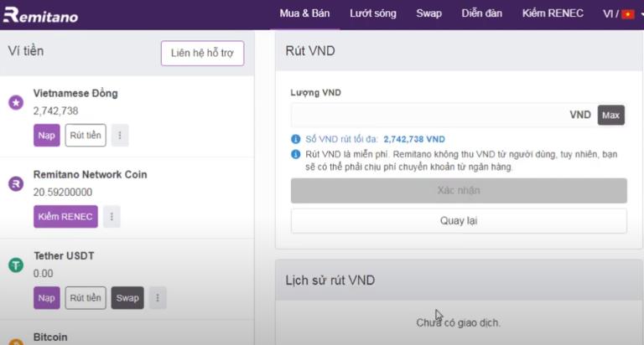
Task: Open the VI language selector dropdown
Action: click(621, 13)
